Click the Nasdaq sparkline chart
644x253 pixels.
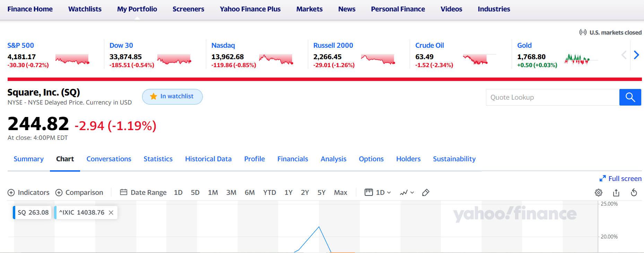point(276,59)
